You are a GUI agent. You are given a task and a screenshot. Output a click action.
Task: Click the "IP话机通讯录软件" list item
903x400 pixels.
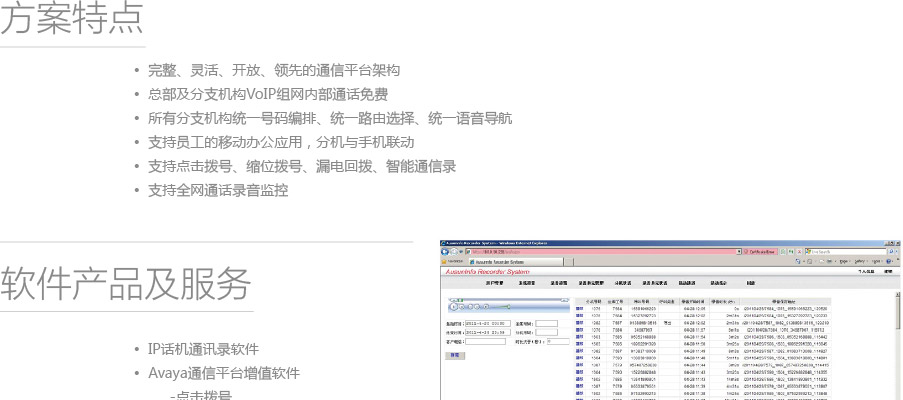(203, 349)
